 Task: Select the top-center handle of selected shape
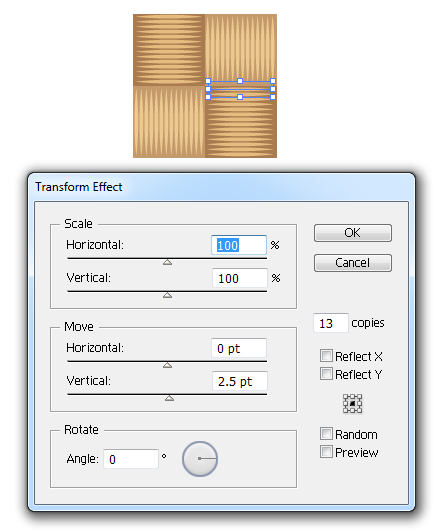coord(240,81)
